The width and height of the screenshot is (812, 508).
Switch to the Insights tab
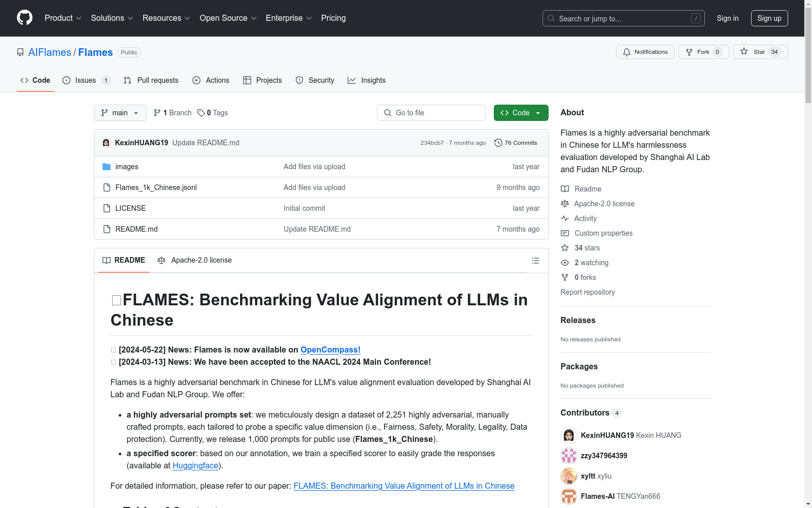pos(366,80)
